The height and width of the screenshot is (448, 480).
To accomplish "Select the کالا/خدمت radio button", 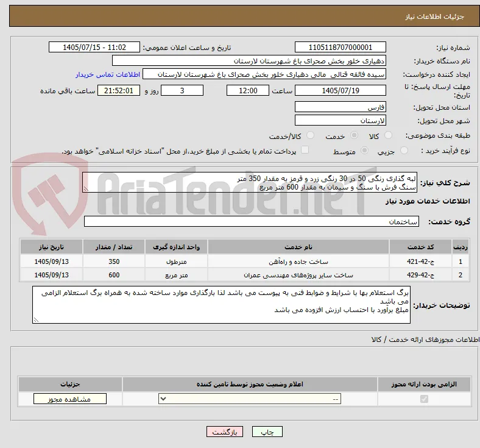I will click(x=311, y=135).
